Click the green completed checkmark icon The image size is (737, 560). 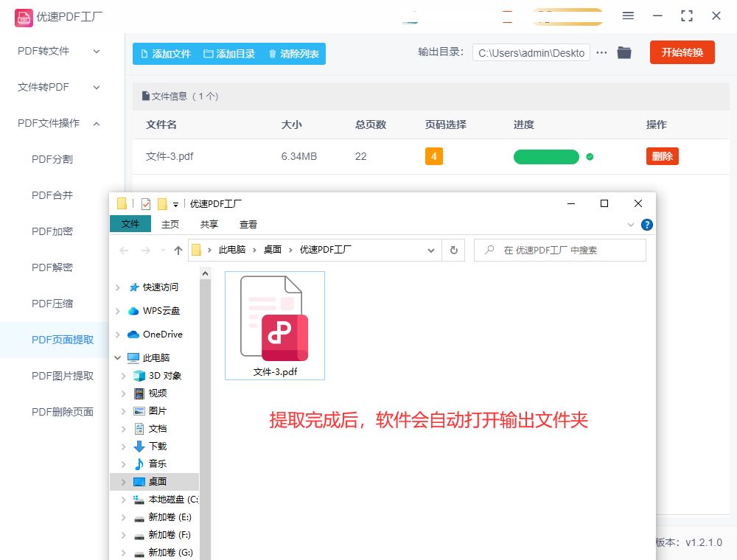tap(590, 157)
